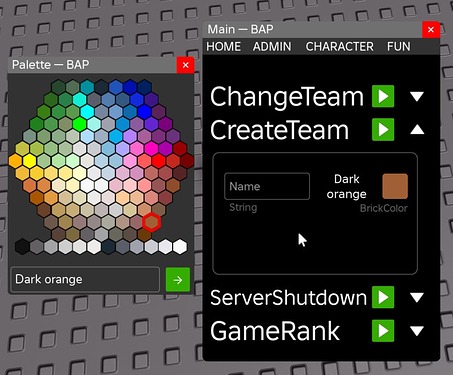This screenshot has height=375, width=453.
Task: Collapse the CreateTeam options panel
Action: tap(417, 129)
